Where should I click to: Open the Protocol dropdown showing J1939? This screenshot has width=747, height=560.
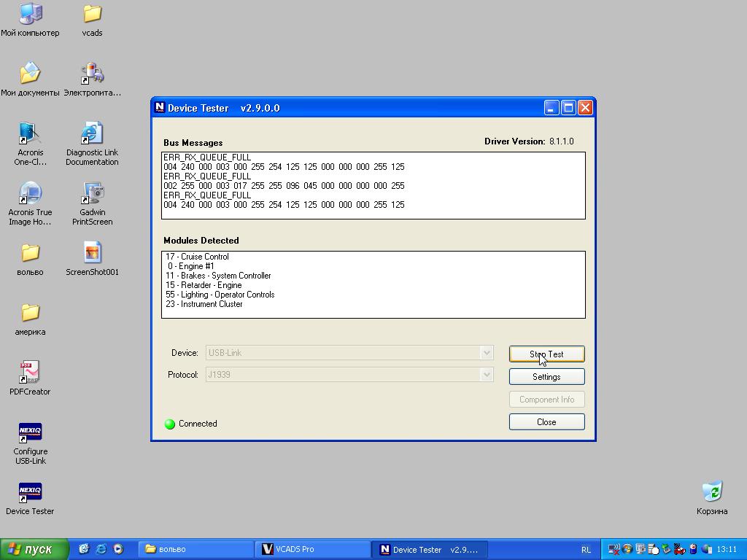tap(349, 375)
